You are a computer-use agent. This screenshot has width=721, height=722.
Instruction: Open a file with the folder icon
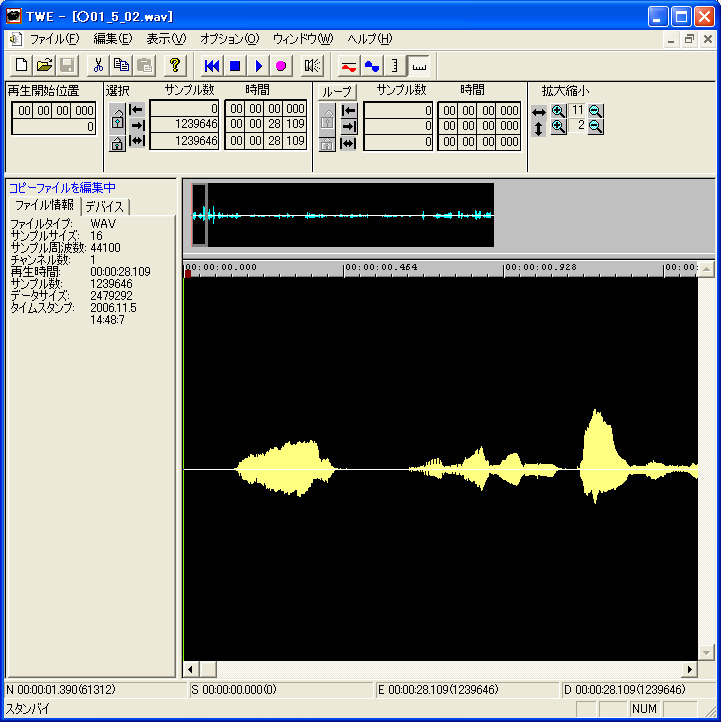click(x=44, y=66)
